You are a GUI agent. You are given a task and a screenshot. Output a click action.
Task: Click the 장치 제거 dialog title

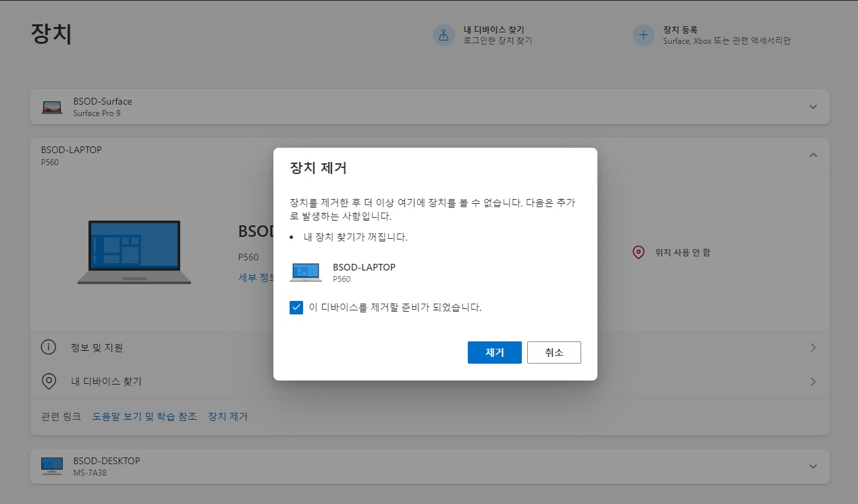click(x=318, y=168)
